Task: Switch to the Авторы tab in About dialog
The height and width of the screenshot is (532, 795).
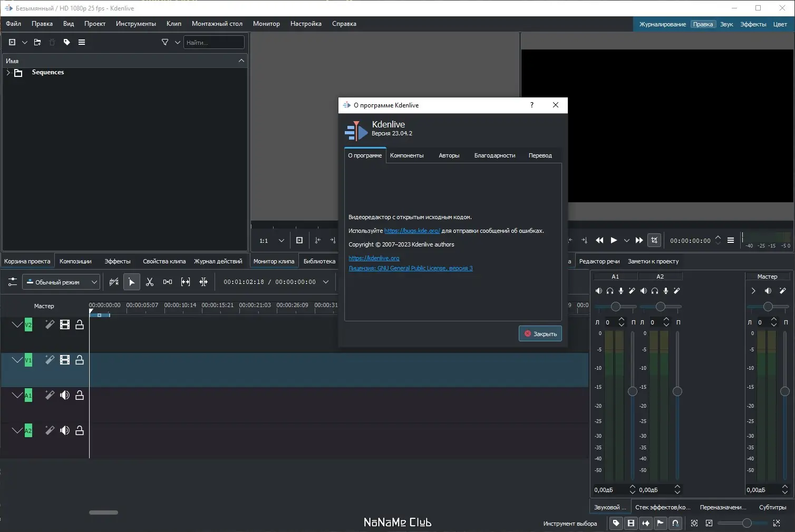Action: (x=449, y=155)
